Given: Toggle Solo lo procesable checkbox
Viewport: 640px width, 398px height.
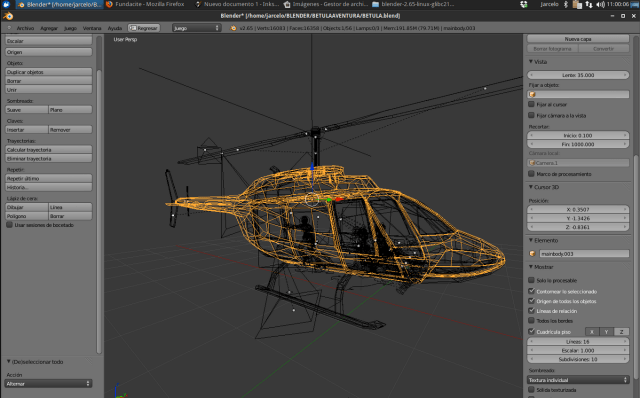Looking at the screenshot, I should pos(531,280).
